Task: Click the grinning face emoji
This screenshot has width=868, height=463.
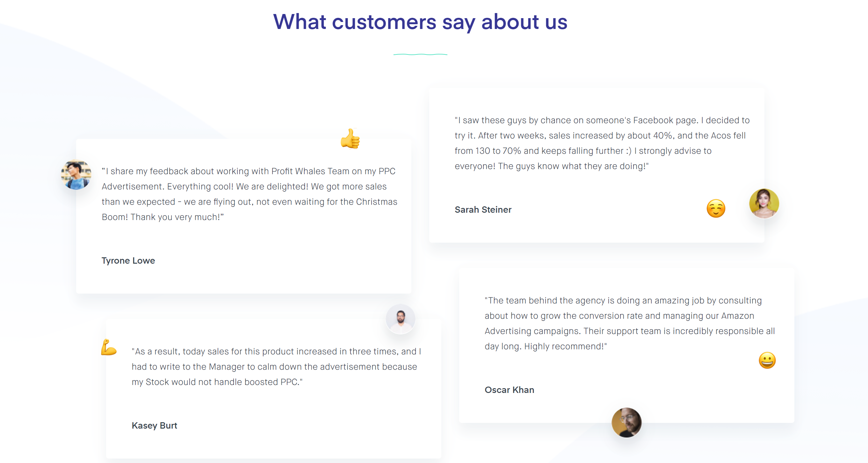Action: (x=767, y=360)
